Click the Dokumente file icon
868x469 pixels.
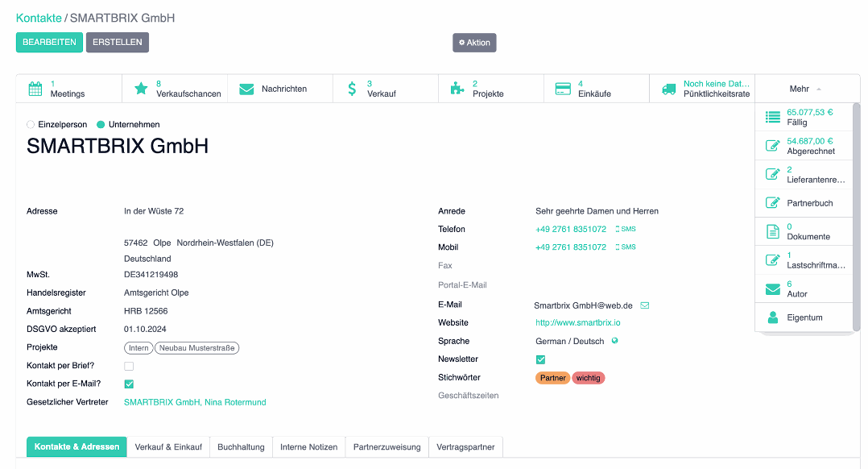coord(773,231)
